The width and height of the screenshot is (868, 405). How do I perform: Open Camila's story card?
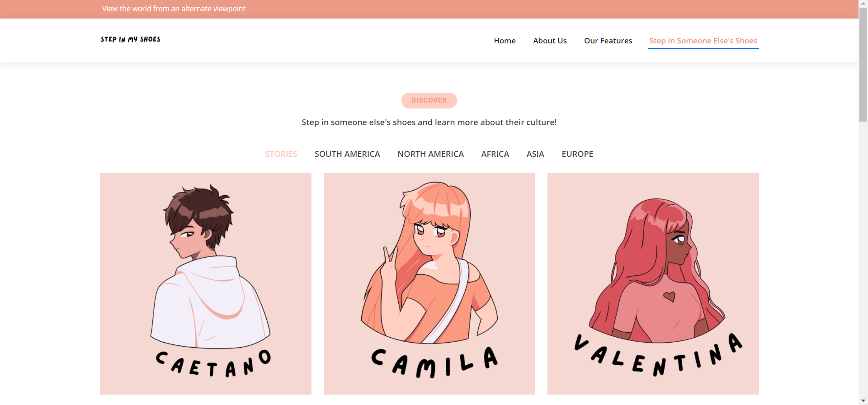(429, 284)
